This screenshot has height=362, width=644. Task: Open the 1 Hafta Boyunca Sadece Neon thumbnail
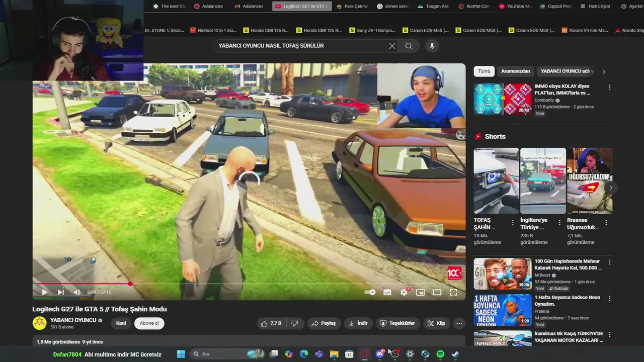(x=503, y=310)
